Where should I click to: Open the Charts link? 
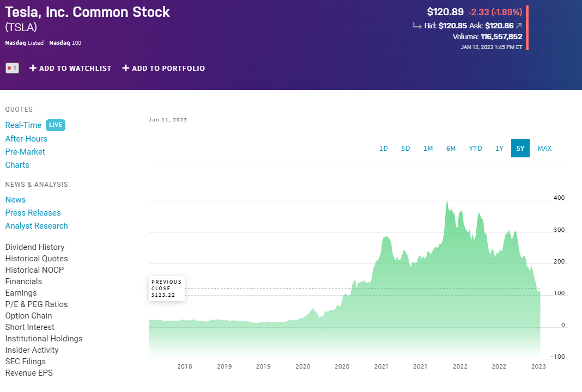[17, 164]
